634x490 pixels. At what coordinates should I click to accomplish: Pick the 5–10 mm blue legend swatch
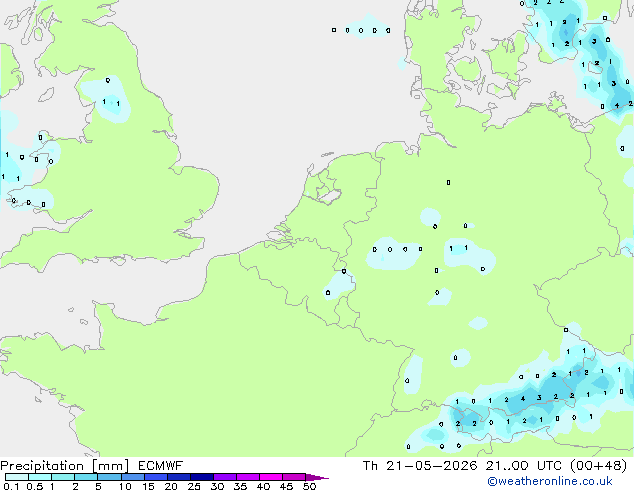pos(109,477)
